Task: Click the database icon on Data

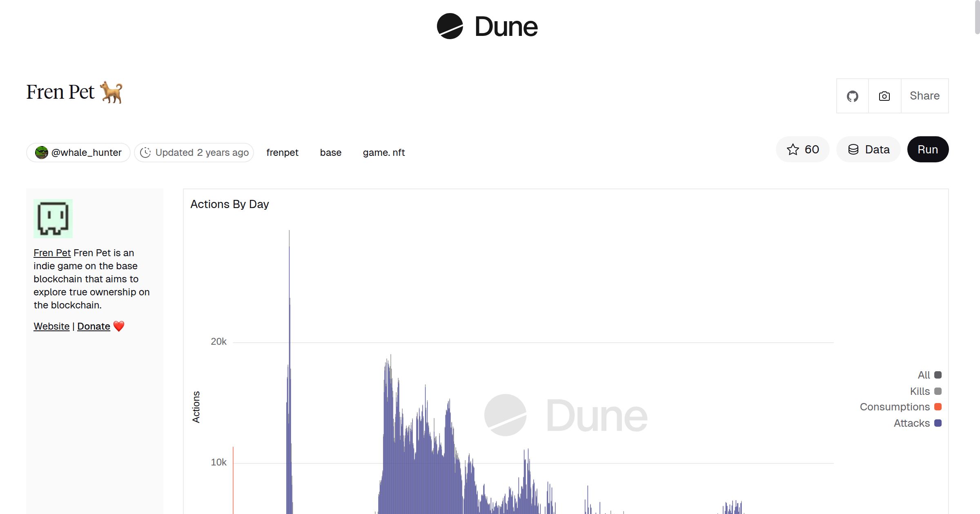Action: (x=853, y=150)
